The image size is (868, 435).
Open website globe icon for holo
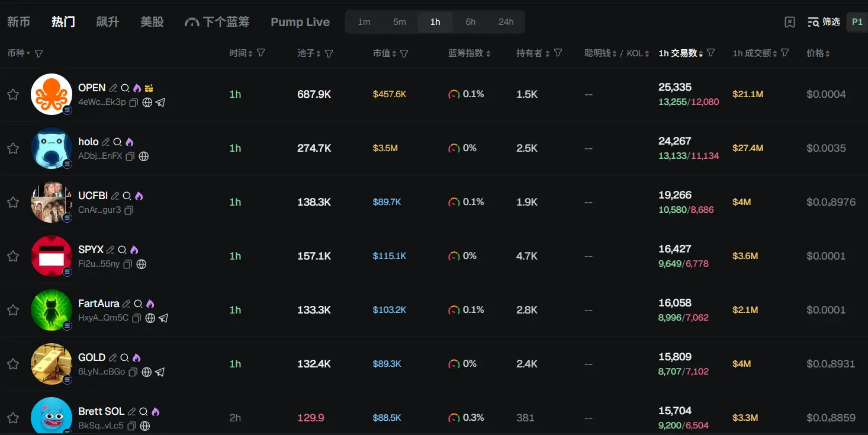point(143,156)
